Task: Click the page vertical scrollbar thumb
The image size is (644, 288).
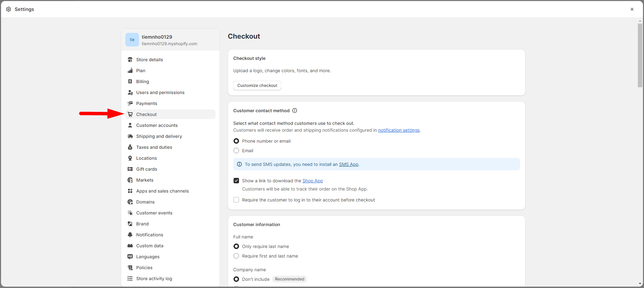Action: click(x=640, y=55)
